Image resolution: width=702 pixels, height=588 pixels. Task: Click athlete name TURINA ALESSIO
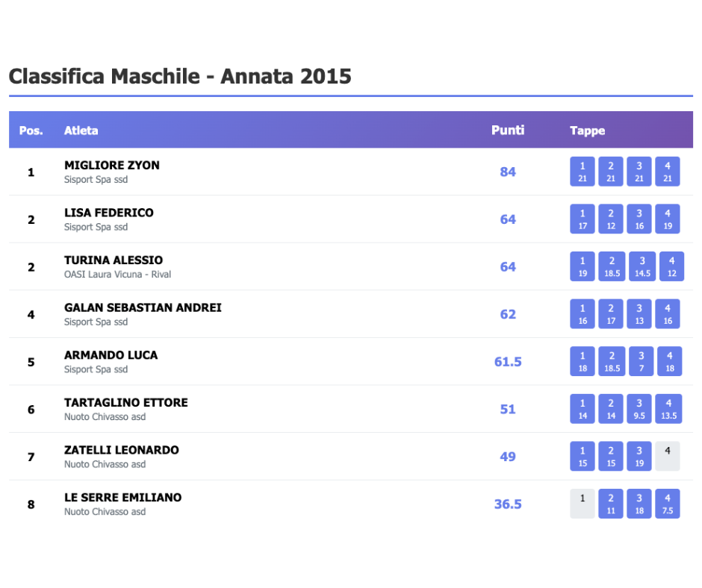(x=114, y=260)
